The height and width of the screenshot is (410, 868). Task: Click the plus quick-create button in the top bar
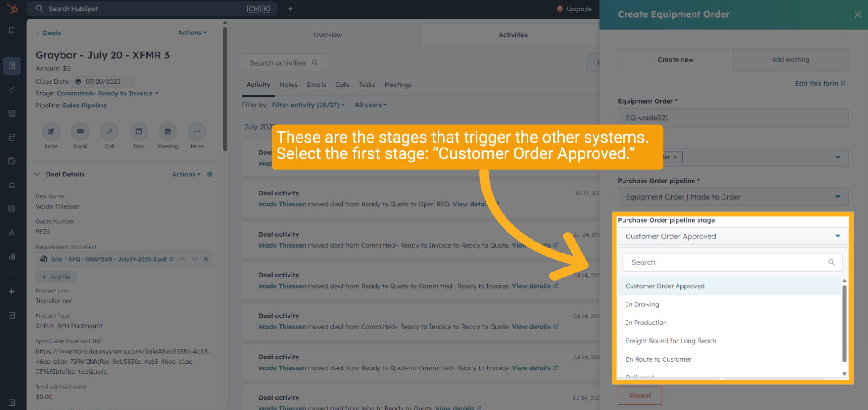pos(290,9)
